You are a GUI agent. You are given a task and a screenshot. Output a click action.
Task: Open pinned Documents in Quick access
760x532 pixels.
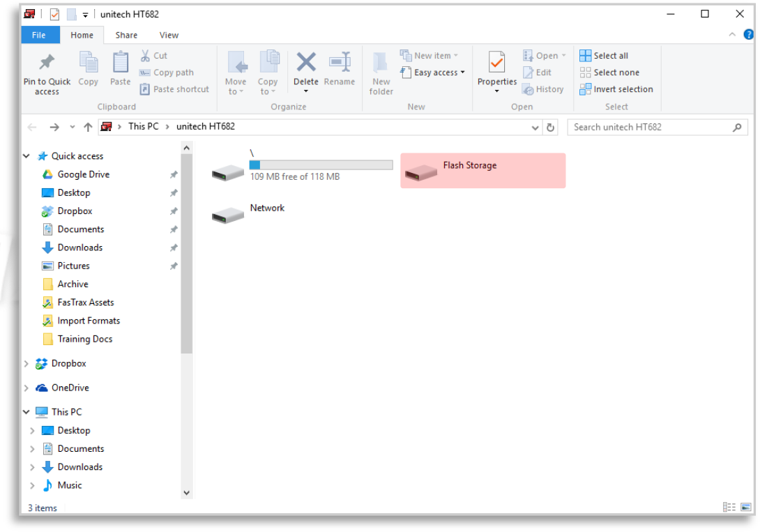(80, 229)
